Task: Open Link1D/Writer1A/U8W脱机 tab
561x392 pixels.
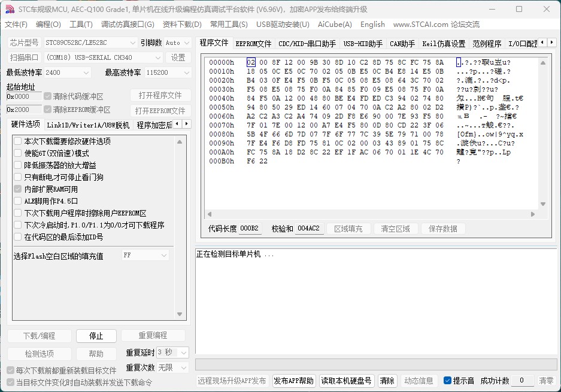Action: [x=88, y=125]
